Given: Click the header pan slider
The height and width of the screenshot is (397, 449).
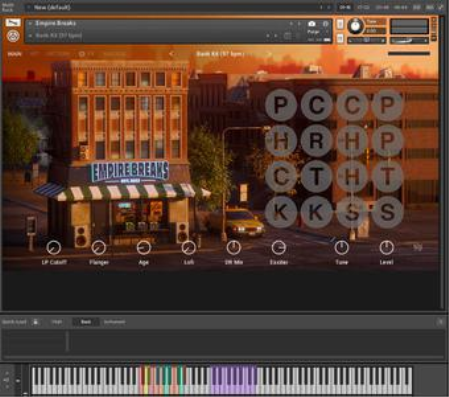Looking at the screenshot, I should point(366,41).
